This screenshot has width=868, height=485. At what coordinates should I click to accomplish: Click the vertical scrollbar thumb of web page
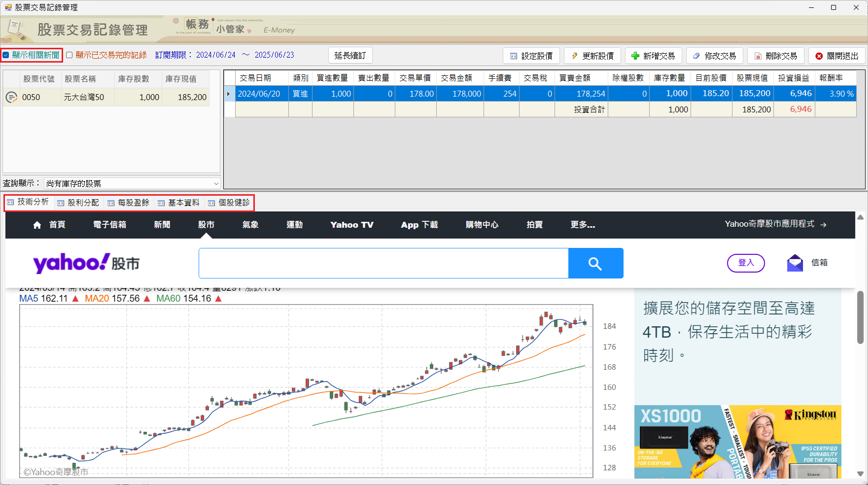click(860, 317)
